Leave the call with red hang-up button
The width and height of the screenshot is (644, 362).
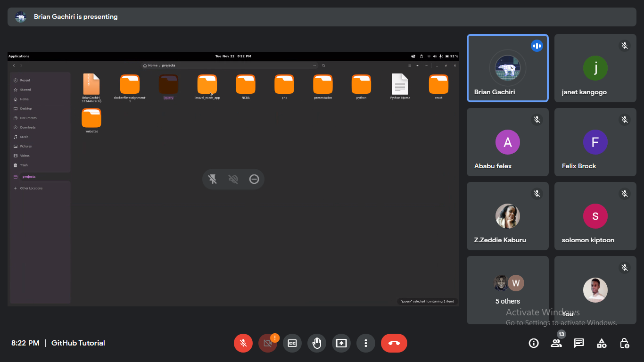click(394, 343)
